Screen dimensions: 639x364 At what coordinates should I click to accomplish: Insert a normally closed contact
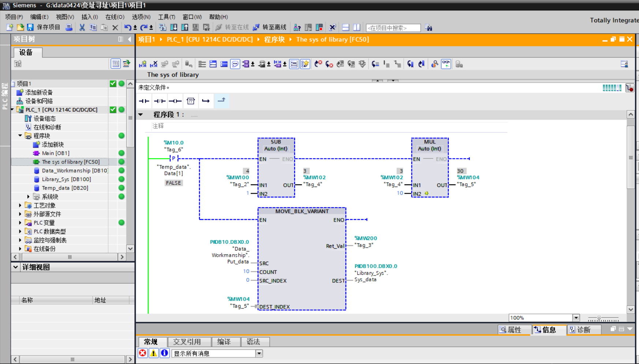tap(160, 101)
